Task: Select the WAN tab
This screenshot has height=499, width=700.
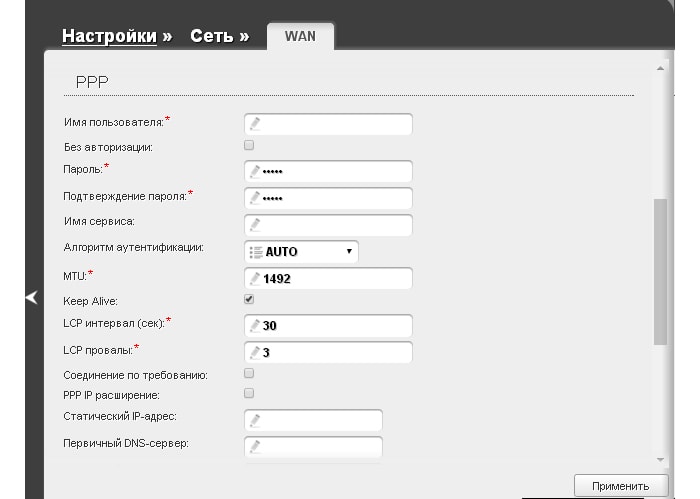Action: pos(300,36)
